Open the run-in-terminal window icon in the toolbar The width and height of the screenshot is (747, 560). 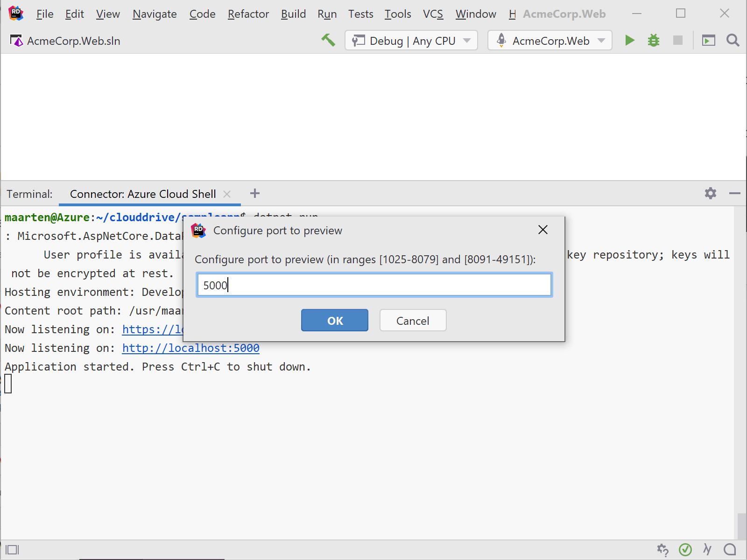(709, 41)
